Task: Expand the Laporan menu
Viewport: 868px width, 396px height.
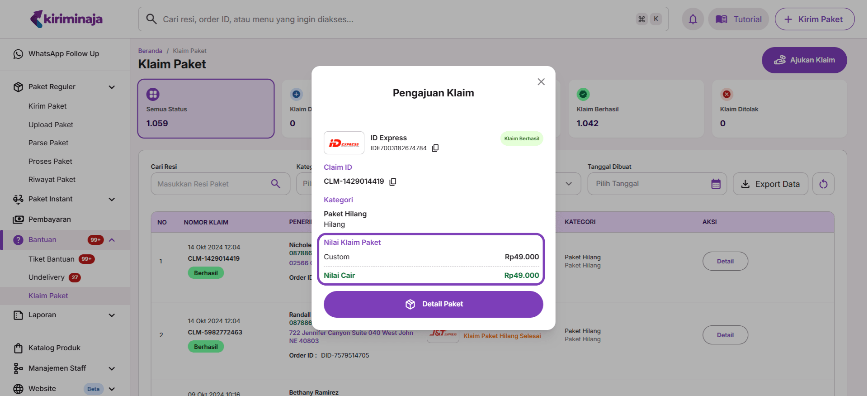Action: (x=112, y=315)
